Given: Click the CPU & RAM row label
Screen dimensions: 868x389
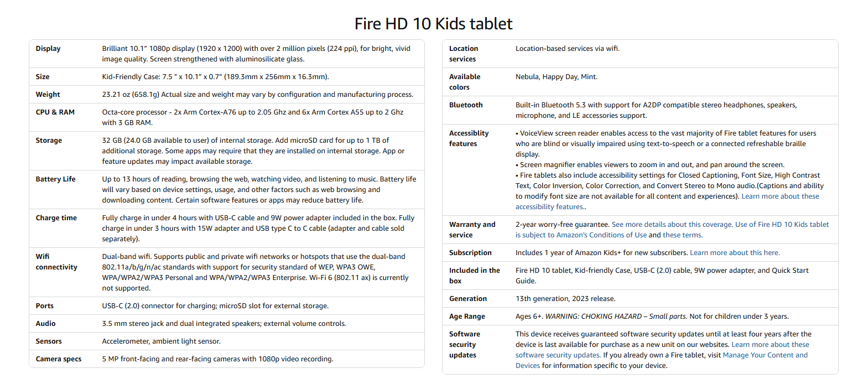Looking at the screenshot, I should [55, 112].
